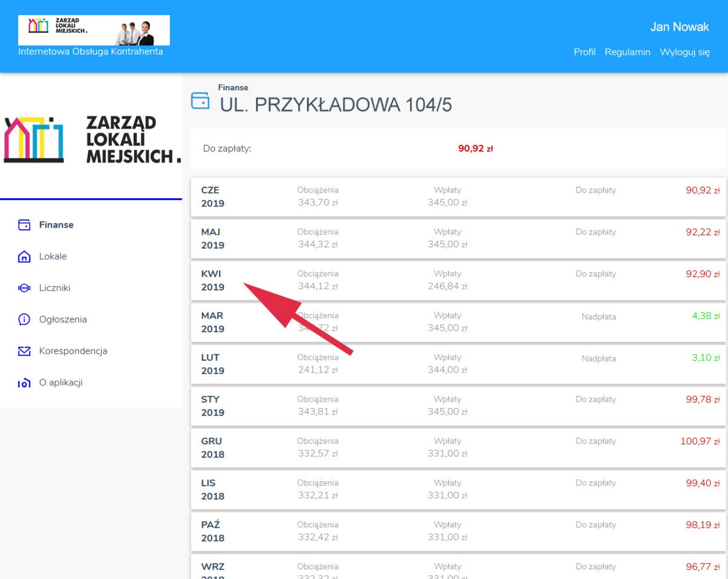Click the wallet icon beside the address heading
728x579 pixels.
point(200,101)
